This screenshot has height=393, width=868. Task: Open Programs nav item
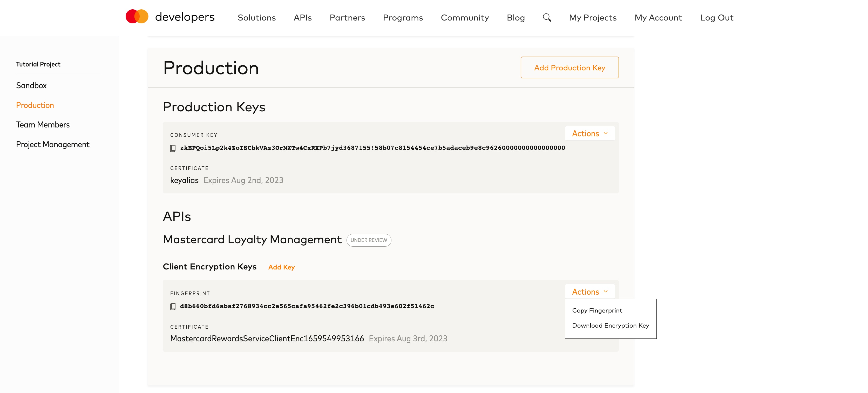(403, 18)
